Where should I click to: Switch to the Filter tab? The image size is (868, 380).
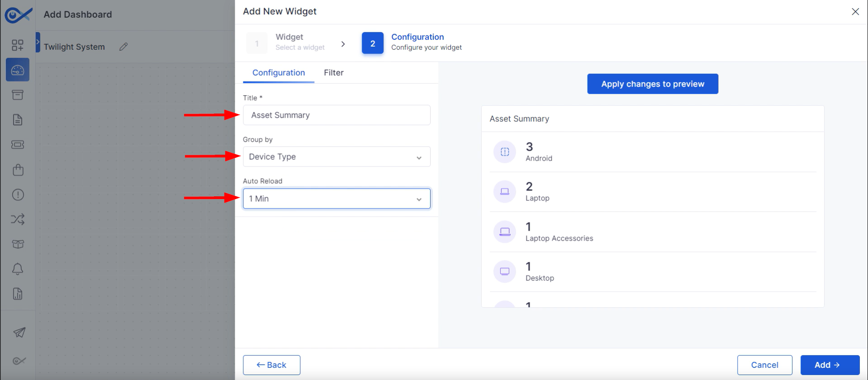coord(334,72)
